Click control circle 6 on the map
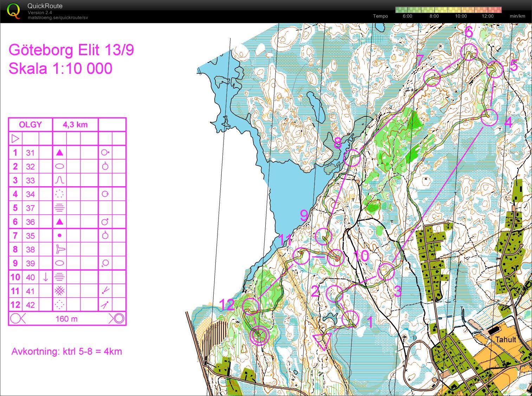 click(x=469, y=52)
